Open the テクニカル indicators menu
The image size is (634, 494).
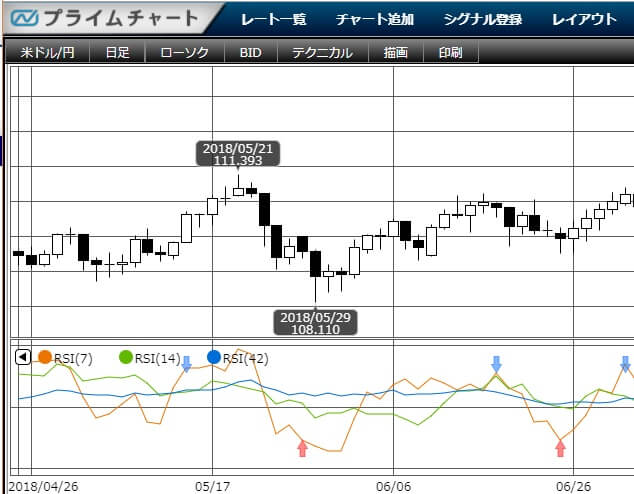click(323, 52)
